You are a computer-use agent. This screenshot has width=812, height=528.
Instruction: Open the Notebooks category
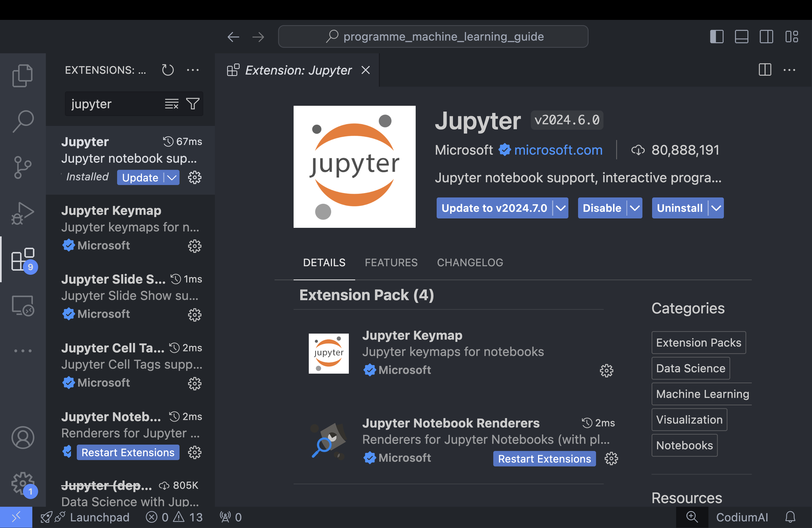684,445
